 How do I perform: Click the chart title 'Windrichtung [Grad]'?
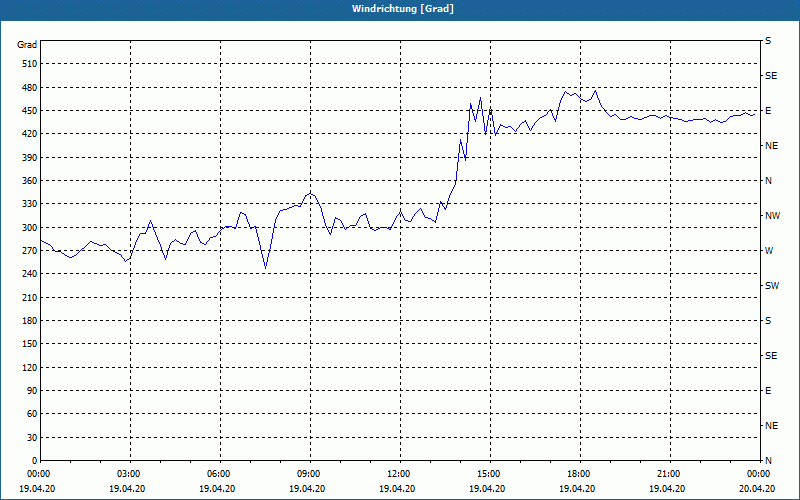403,9
